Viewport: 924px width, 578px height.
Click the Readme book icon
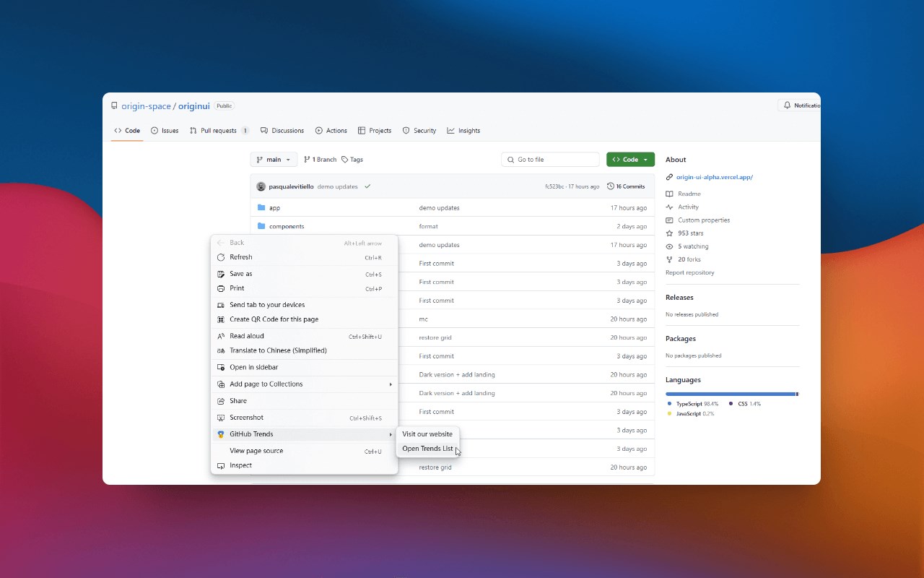click(669, 194)
